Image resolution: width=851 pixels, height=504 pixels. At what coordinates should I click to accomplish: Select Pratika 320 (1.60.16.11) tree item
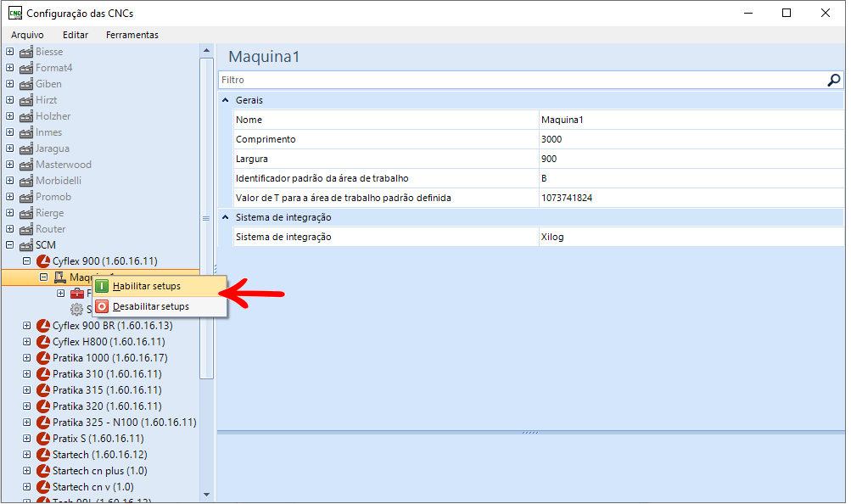coord(107,407)
